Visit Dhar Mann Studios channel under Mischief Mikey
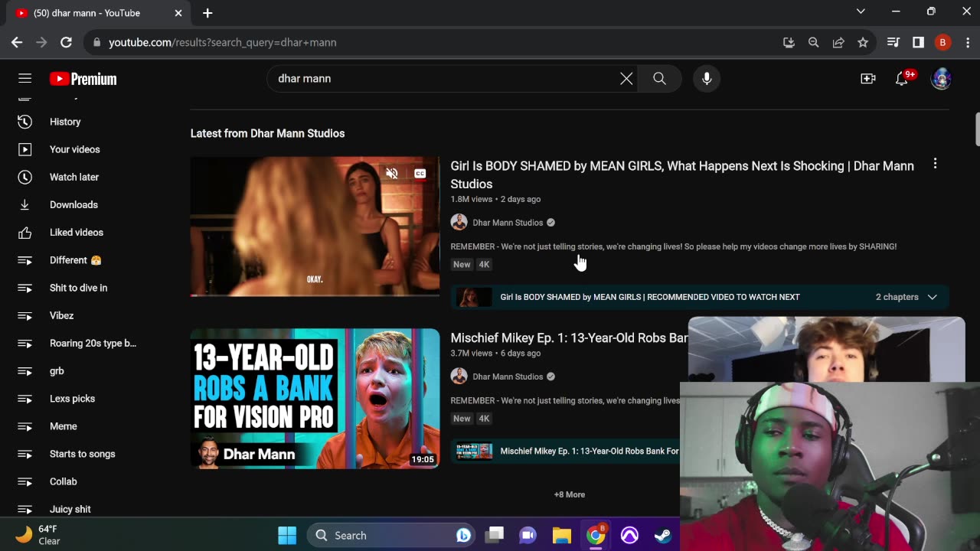The height and width of the screenshot is (551, 980). (508, 377)
